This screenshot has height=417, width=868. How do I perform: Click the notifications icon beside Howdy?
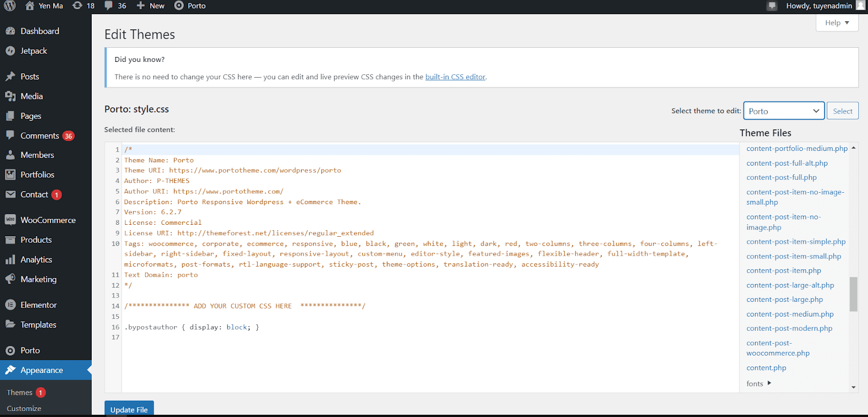(x=773, y=6)
